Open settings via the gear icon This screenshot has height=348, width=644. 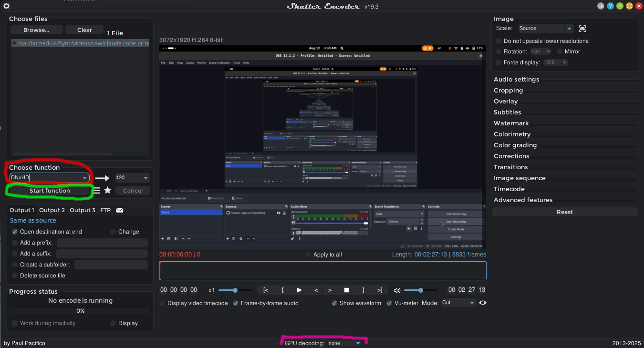[x=6, y=6]
